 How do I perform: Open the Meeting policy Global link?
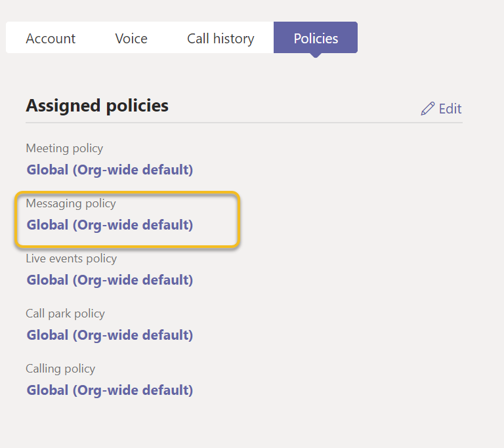110,170
